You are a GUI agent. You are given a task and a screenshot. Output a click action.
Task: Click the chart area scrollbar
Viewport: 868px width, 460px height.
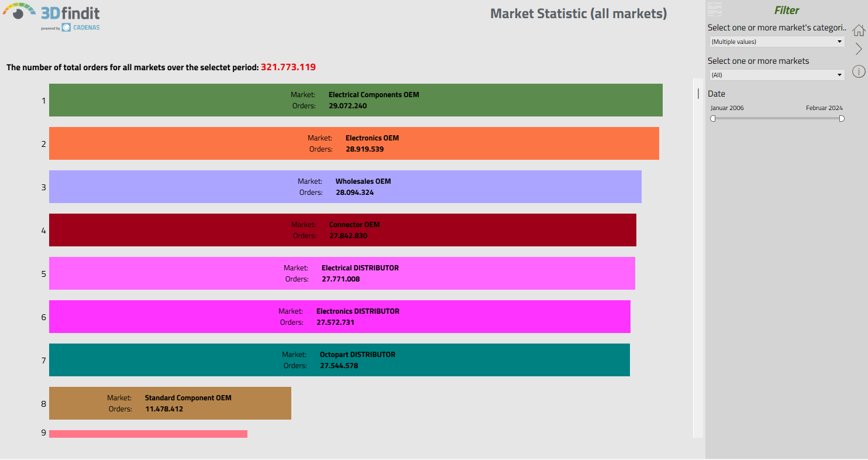tap(698, 94)
